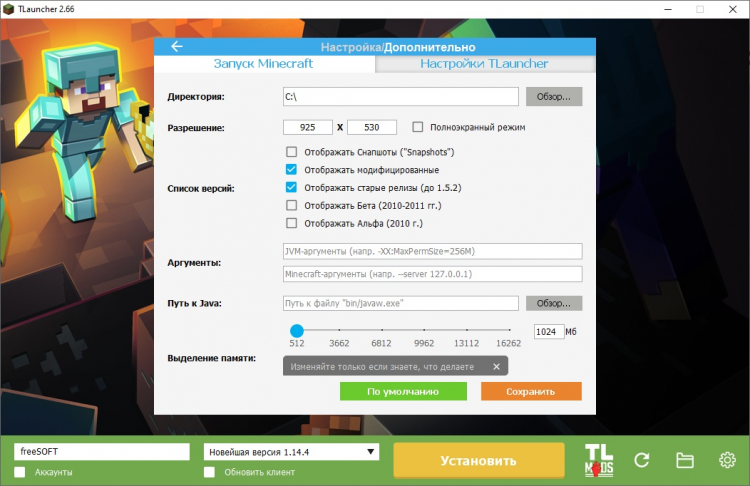Click the Настройка breadcrumb in header
Viewport: 750px width, 486px height.
(351, 47)
